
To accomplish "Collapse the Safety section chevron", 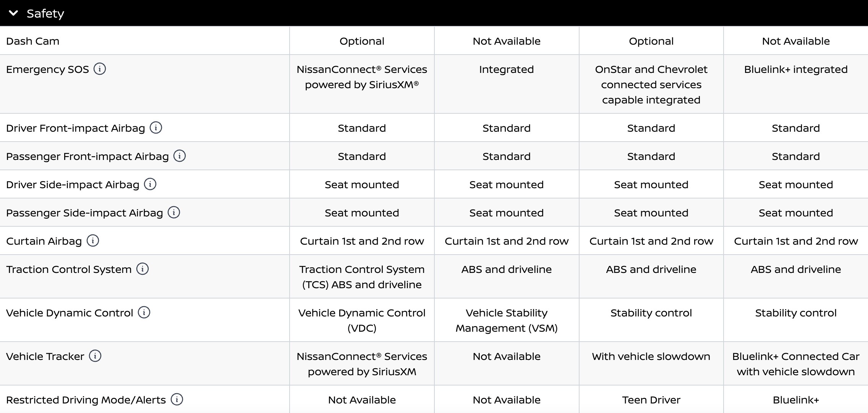I will [13, 13].
